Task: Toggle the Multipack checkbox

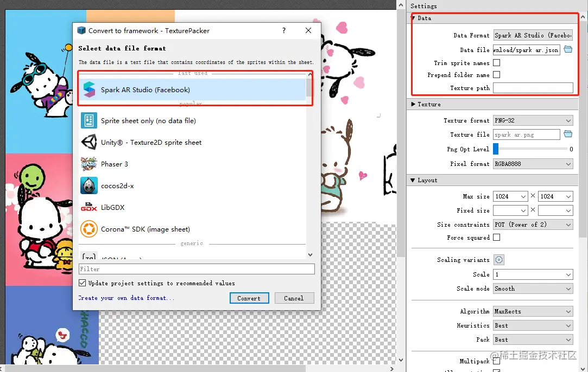Action: (496, 361)
